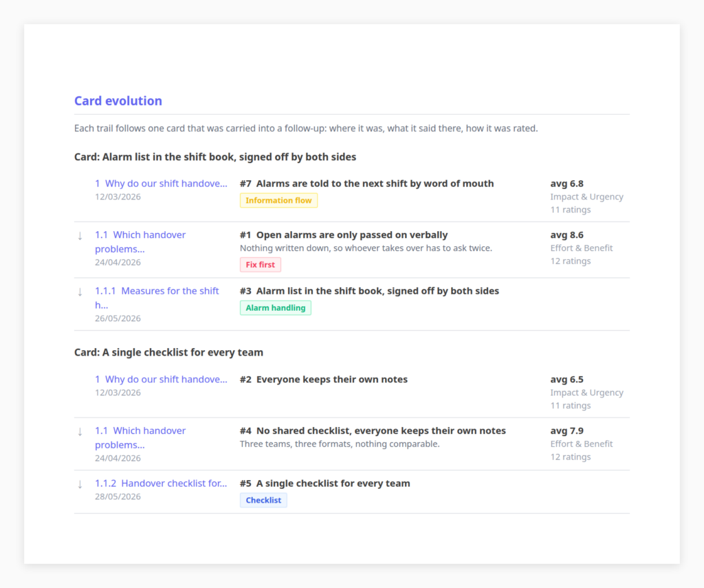Viewport: 704px width, 588px height.
Task: Click the text 'Nothing written down, so whoever takes over has to ask twice.'
Action: click(x=366, y=248)
